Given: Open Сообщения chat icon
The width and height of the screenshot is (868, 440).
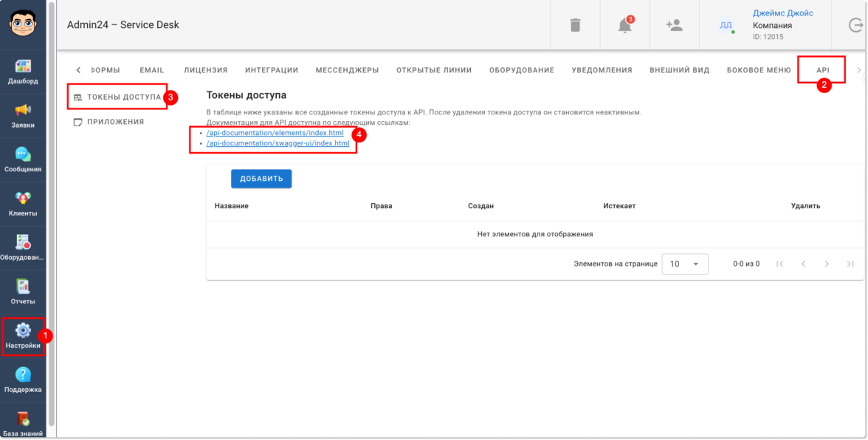Looking at the screenshot, I should coord(23,155).
